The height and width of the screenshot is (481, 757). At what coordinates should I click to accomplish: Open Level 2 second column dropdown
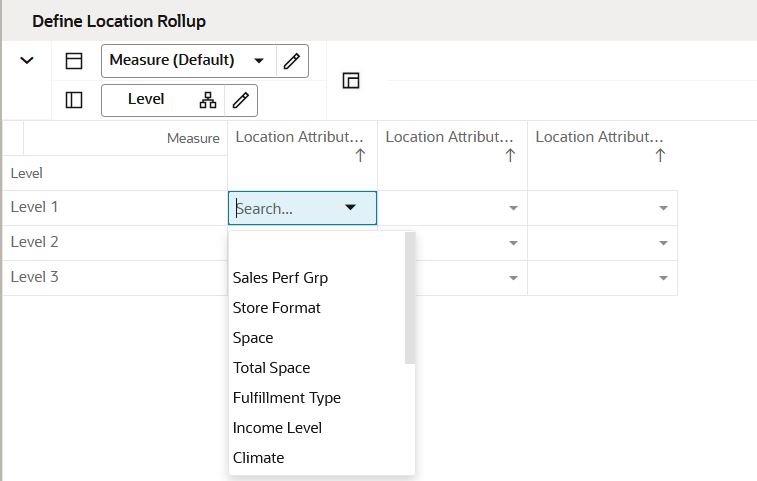coord(513,243)
